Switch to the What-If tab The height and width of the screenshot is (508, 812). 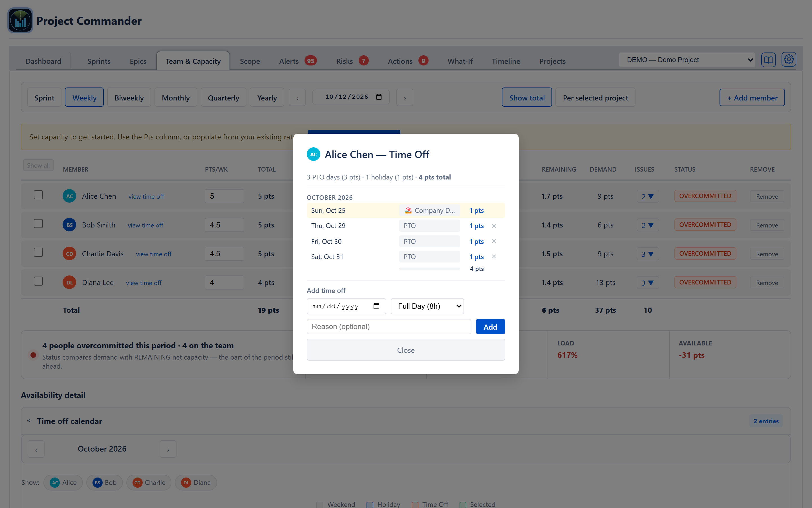pyautogui.click(x=460, y=61)
